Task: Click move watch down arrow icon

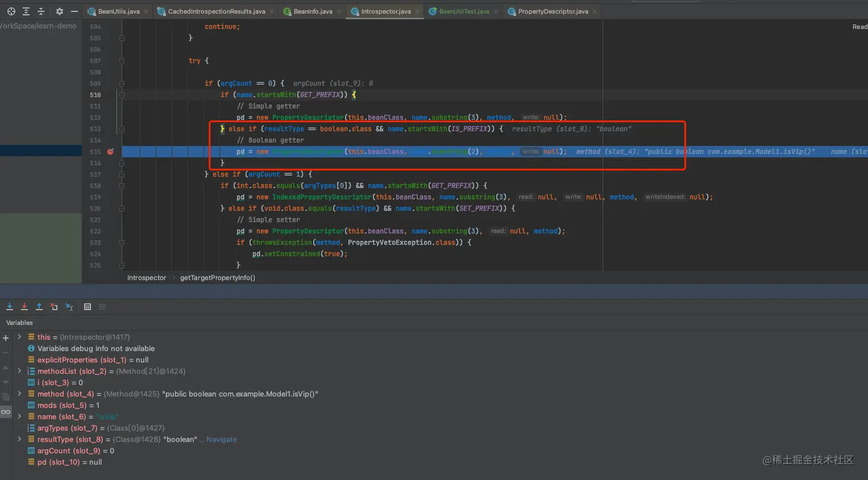Action: 6,382
